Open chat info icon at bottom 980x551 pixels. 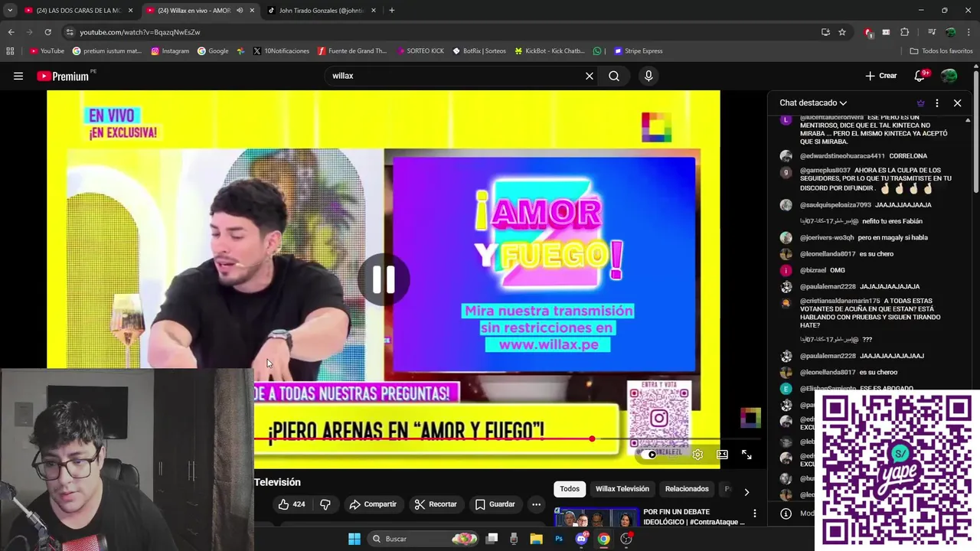(x=786, y=514)
